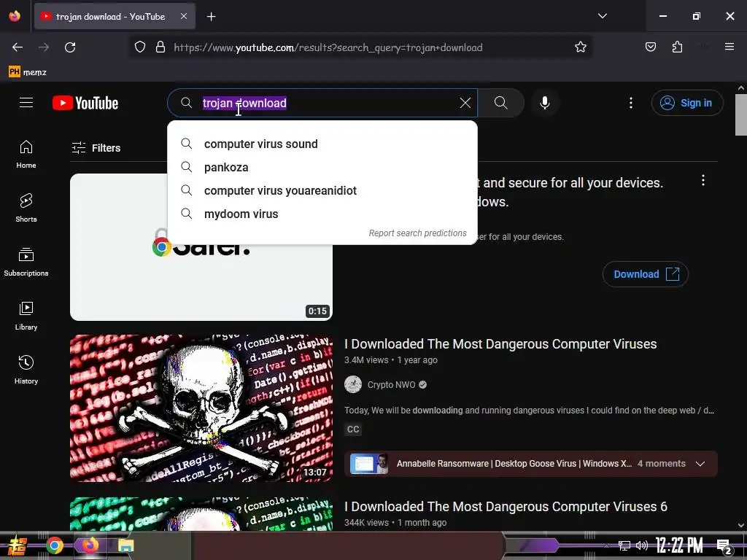
Task: Open 'I Downloaded The Most Dangerous Computer Viruses' title
Action: coord(500,344)
